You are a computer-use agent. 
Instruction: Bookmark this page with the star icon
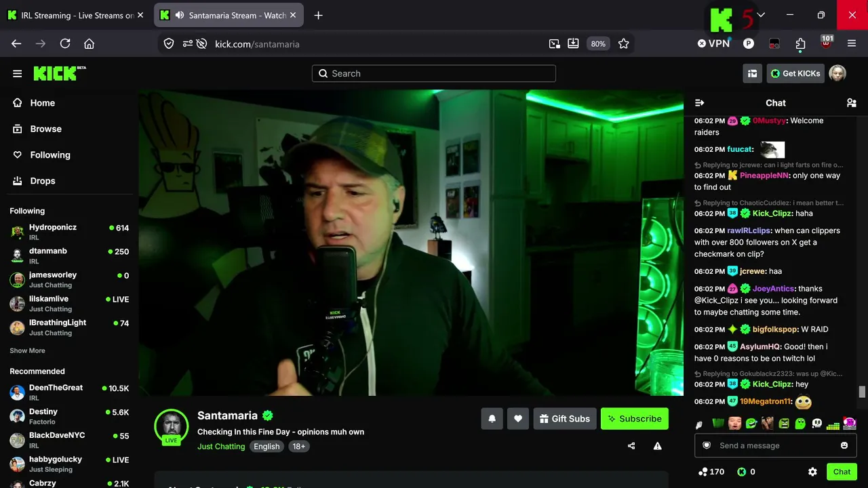tap(624, 44)
